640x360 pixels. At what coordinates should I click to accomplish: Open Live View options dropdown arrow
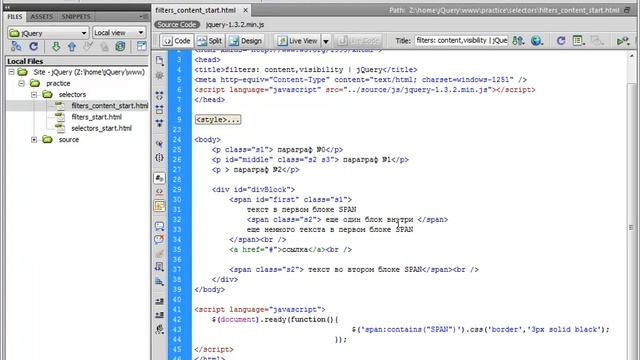[x=326, y=41]
